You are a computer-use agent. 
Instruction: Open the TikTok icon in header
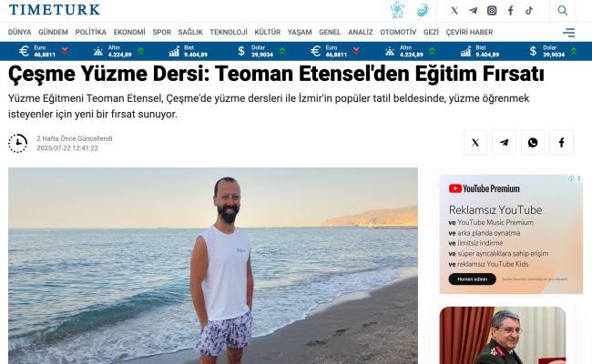tap(529, 11)
